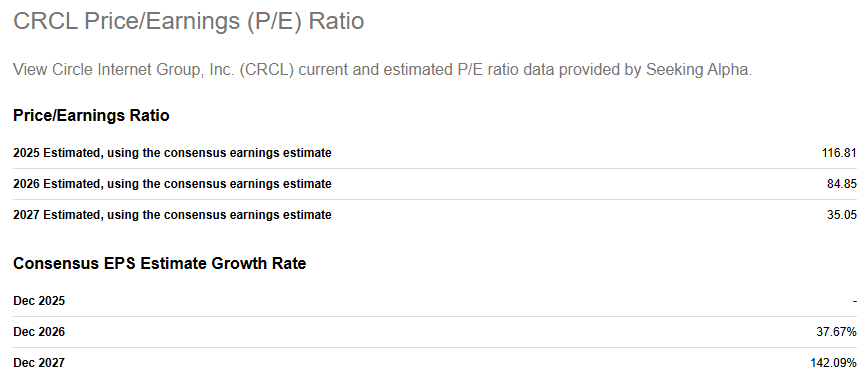Click the dash value for Dec 2025

click(855, 301)
